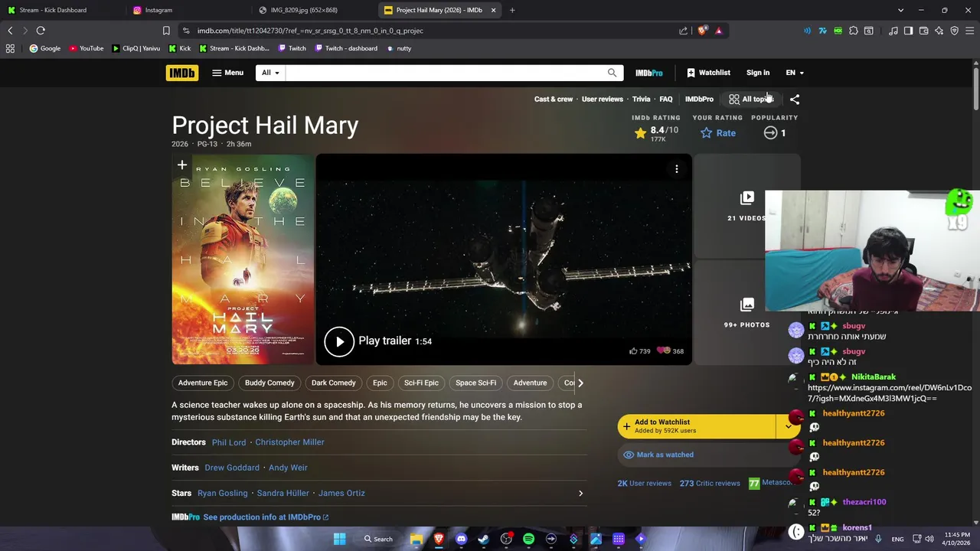Open the Watchlist bookmark in header

[708, 73]
